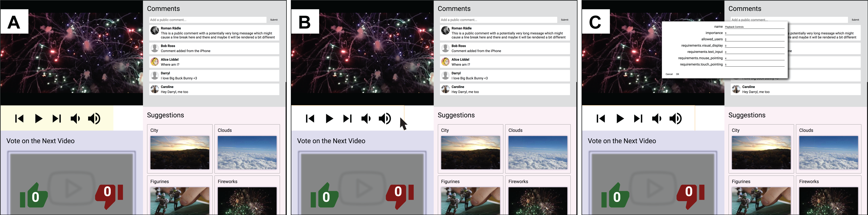868x215 pixels.
Task: Click volume-up icon in panel B
Action: 385,118
